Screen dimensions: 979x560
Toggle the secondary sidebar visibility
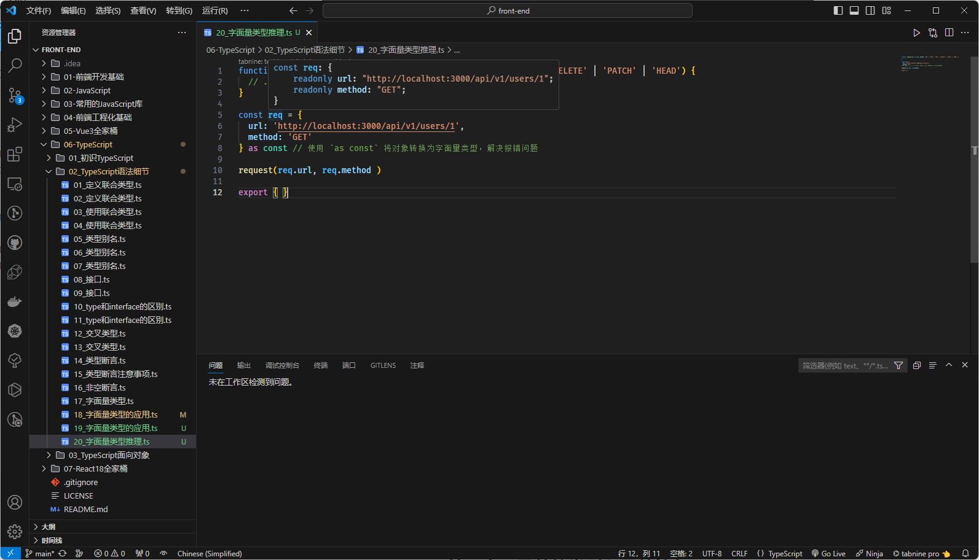pyautogui.click(x=870, y=10)
